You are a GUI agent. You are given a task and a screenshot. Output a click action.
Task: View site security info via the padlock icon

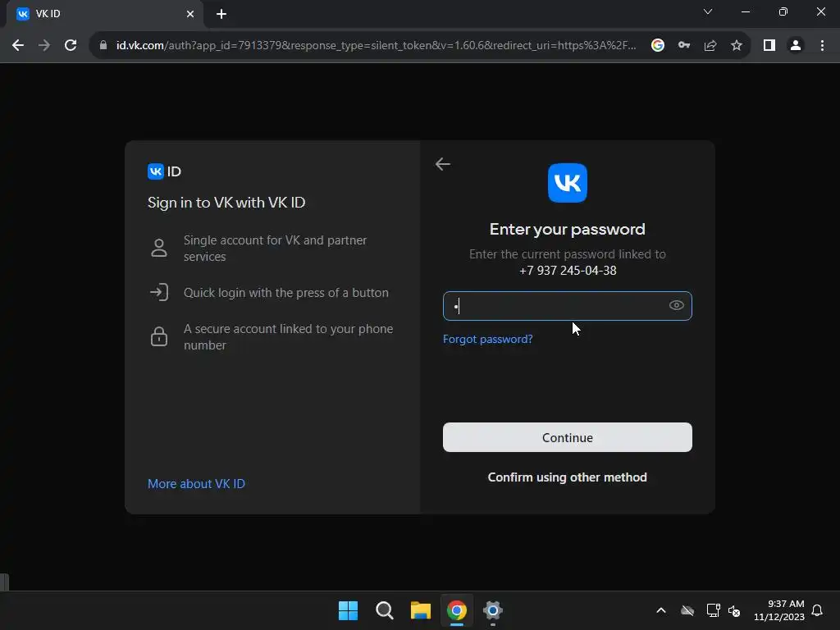(x=103, y=46)
